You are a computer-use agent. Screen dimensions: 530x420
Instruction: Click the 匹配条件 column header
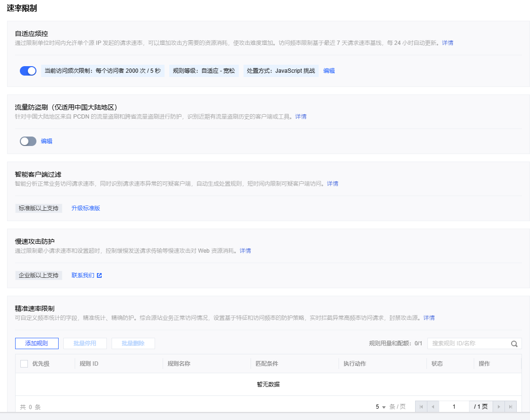(267, 364)
